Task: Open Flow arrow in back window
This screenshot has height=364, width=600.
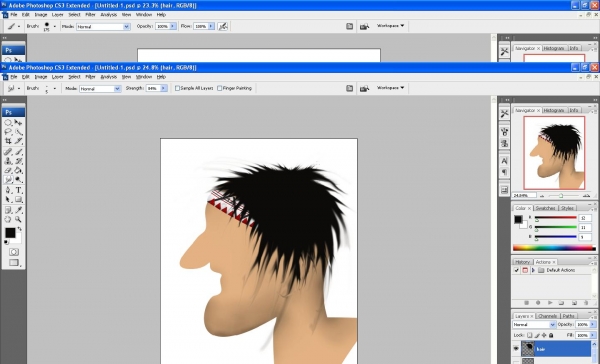Action: click(211, 26)
